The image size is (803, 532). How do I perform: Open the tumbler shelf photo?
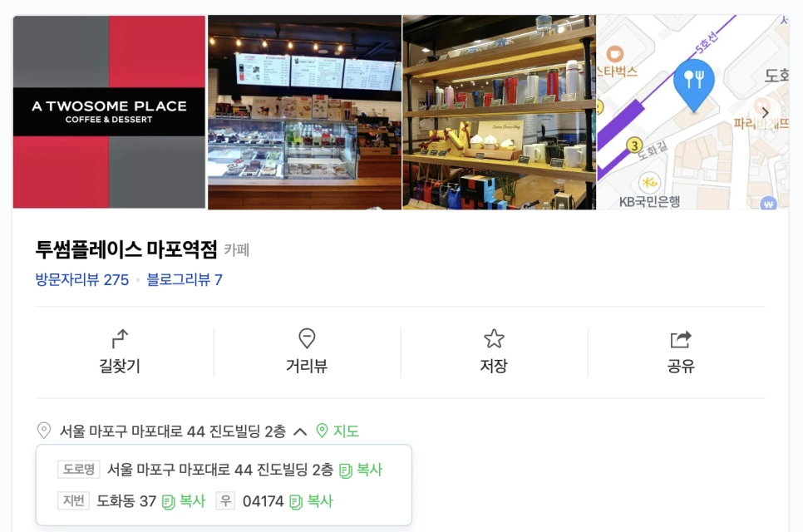click(500, 112)
